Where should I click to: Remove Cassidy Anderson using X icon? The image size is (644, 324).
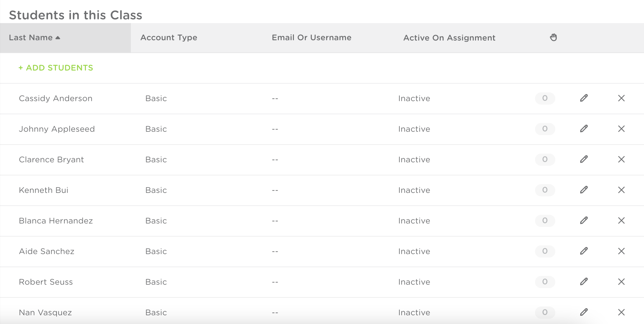tap(621, 98)
